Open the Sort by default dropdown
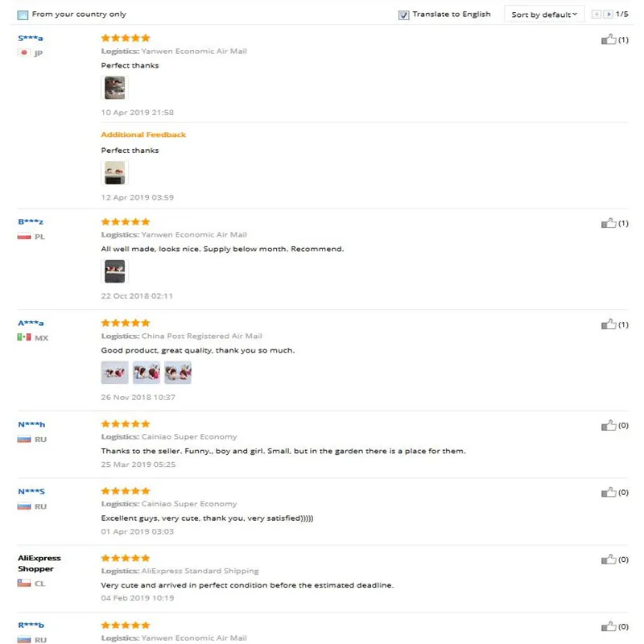This screenshot has height=644, width=644. [x=544, y=14]
